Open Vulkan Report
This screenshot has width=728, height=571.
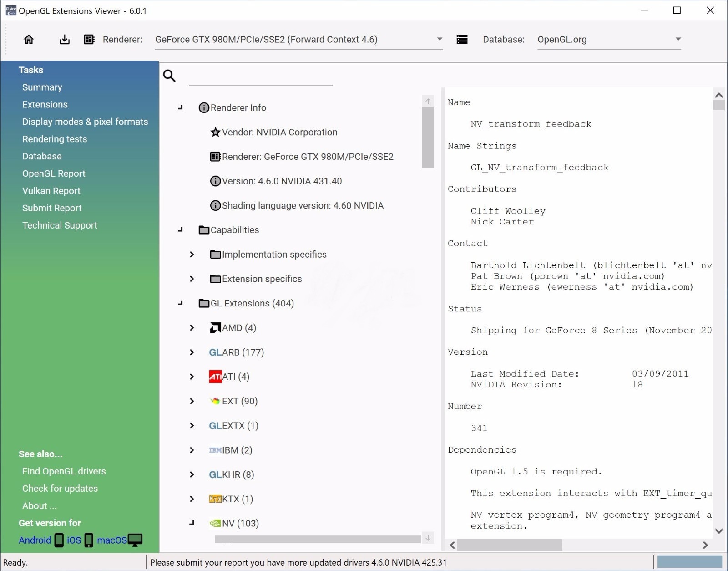click(x=51, y=191)
